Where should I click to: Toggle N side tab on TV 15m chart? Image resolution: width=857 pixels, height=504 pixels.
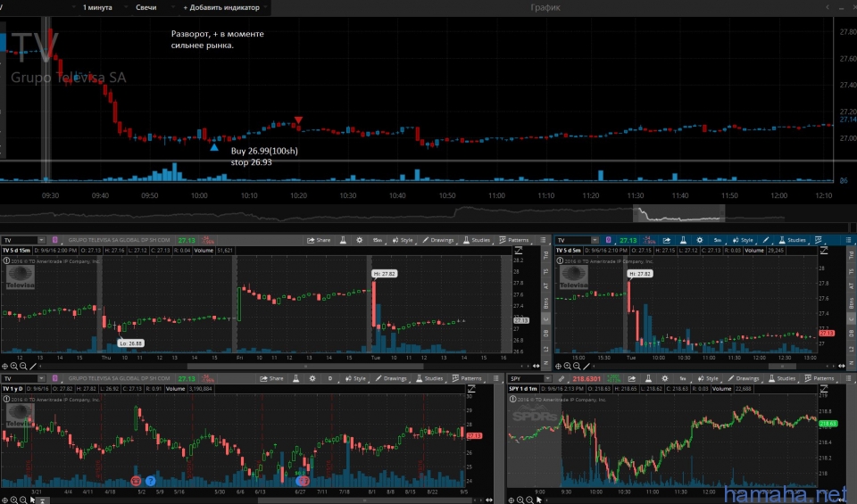coord(545,362)
